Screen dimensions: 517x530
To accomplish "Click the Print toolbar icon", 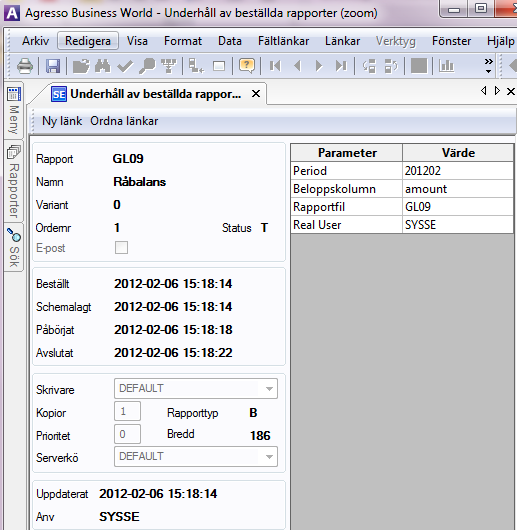I will (x=25, y=66).
